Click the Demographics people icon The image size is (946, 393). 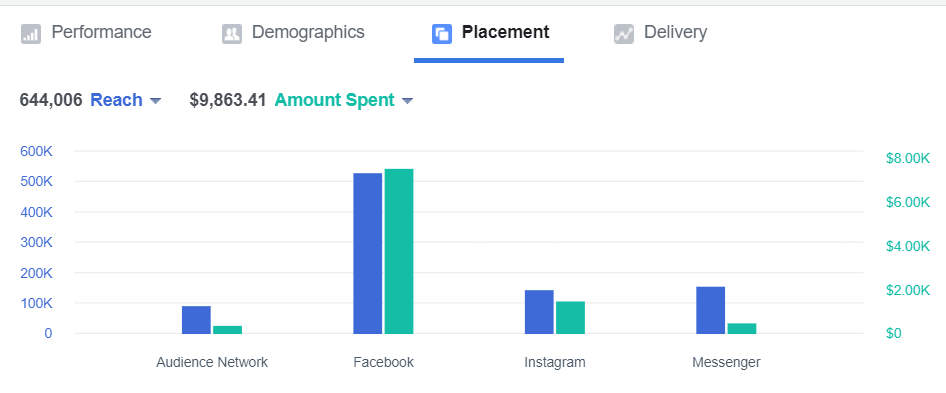pos(232,34)
